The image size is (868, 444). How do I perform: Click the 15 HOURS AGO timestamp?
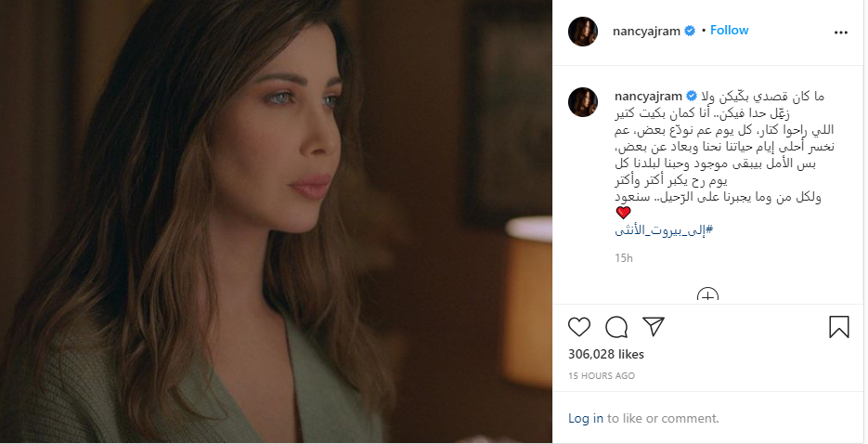click(x=602, y=376)
